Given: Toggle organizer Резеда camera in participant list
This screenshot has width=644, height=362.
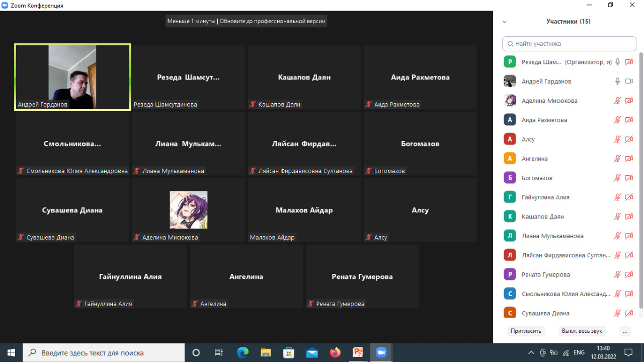Looking at the screenshot, I should click(628, 62).
